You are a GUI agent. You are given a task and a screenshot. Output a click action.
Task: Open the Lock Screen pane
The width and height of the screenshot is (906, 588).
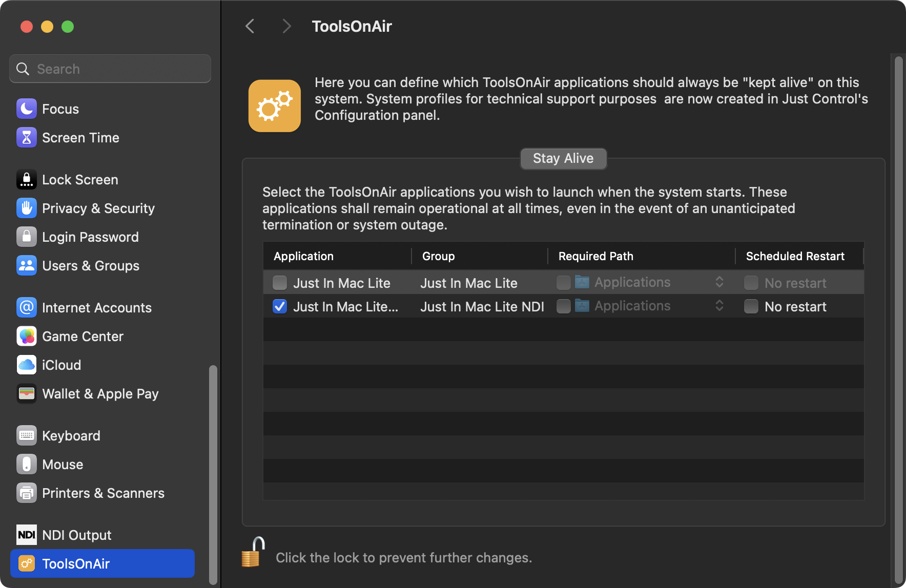point(102,179)
